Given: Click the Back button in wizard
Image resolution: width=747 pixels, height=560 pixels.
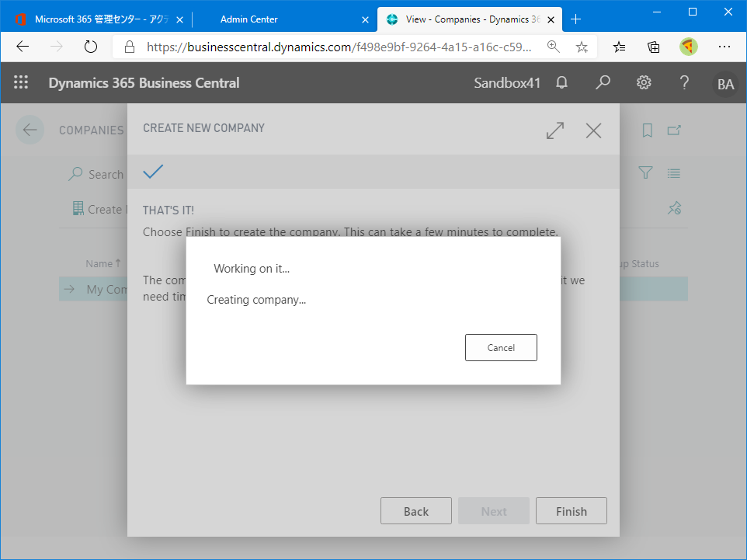Looking at the screenshot, I should click(416, 511).
